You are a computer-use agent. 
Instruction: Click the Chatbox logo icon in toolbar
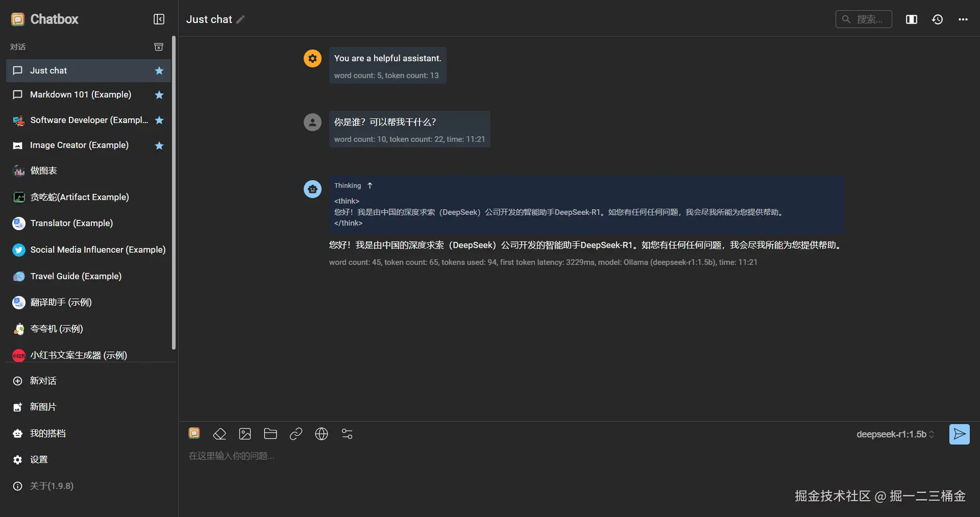point(194,434)
